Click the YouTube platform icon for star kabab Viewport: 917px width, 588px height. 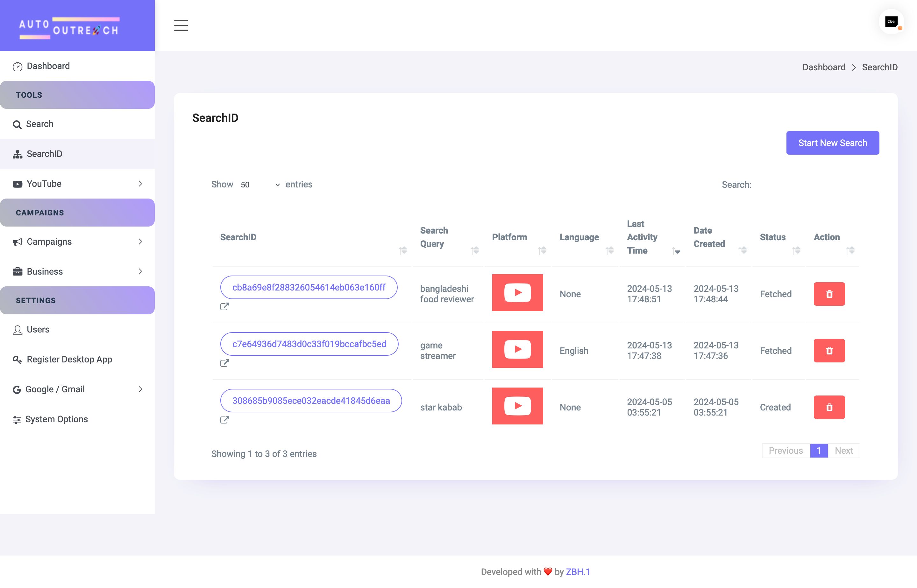click(x=517, y=406)
